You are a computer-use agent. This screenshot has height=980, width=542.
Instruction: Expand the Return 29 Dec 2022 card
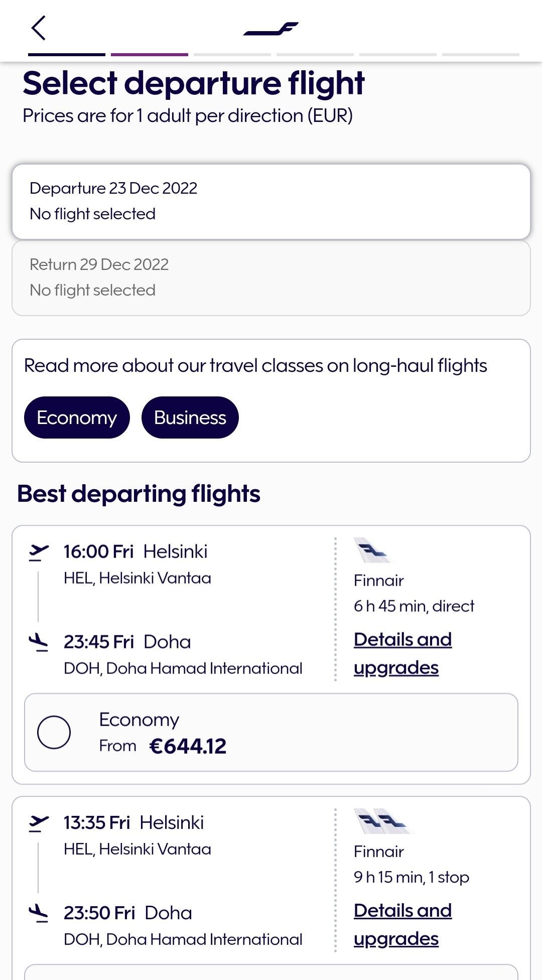[x=271, y=277]
